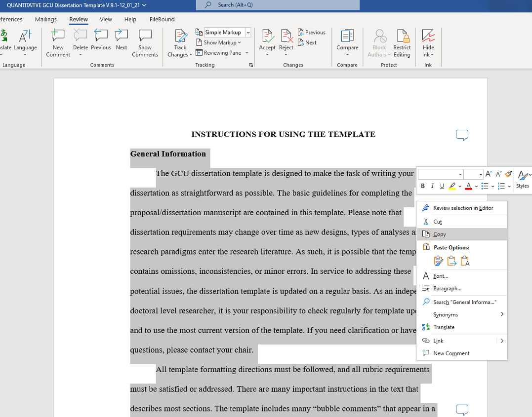
Task: Click the red font color button
Action: (468, 186)
